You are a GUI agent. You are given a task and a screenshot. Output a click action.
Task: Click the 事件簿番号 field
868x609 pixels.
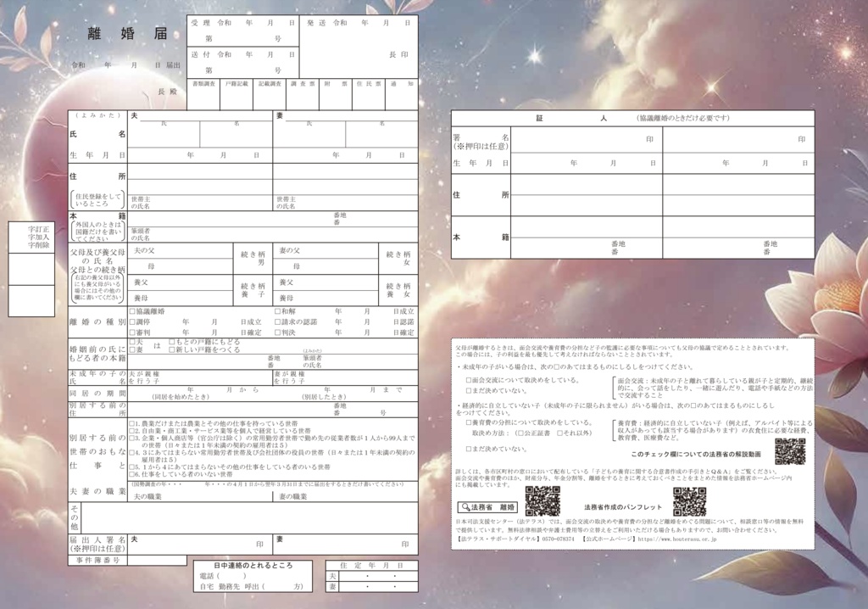(157, 561)
